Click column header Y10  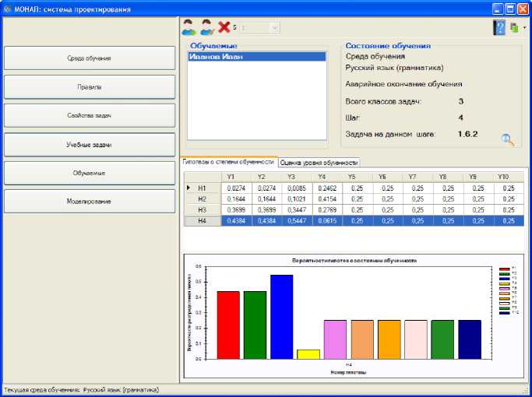[509, 177]
